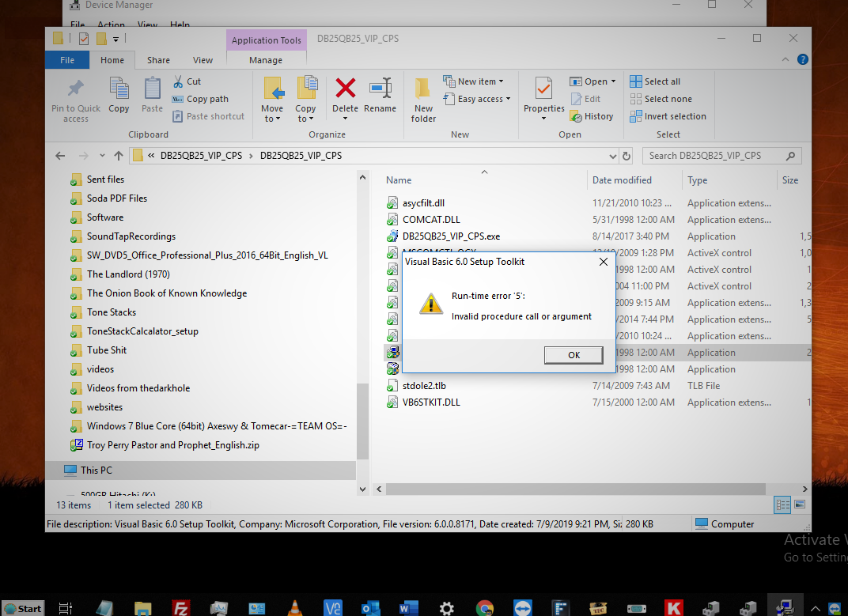Open the Move to folder icon
This screenshot has height=616, width=848.
pos(273,88)
